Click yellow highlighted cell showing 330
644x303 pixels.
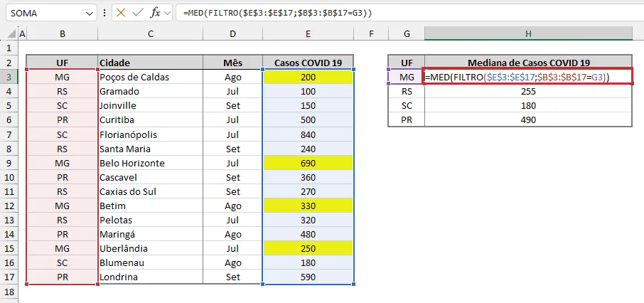tap(308, 206)
